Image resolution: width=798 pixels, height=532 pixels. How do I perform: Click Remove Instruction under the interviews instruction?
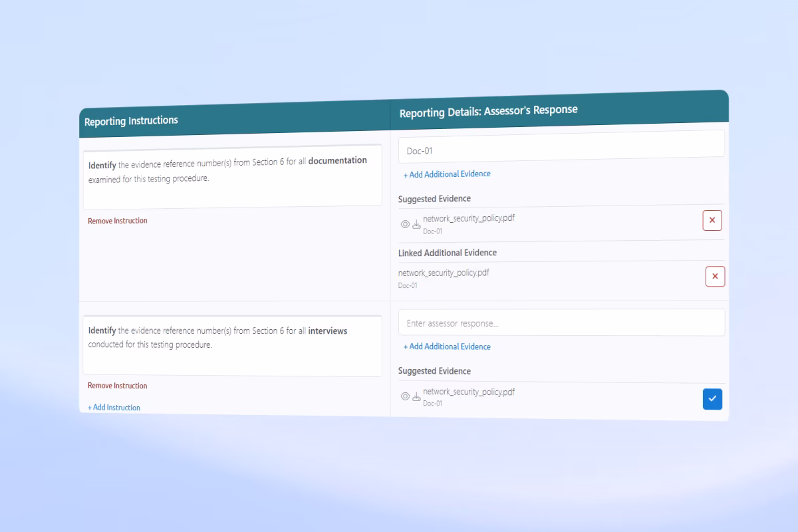118,386
